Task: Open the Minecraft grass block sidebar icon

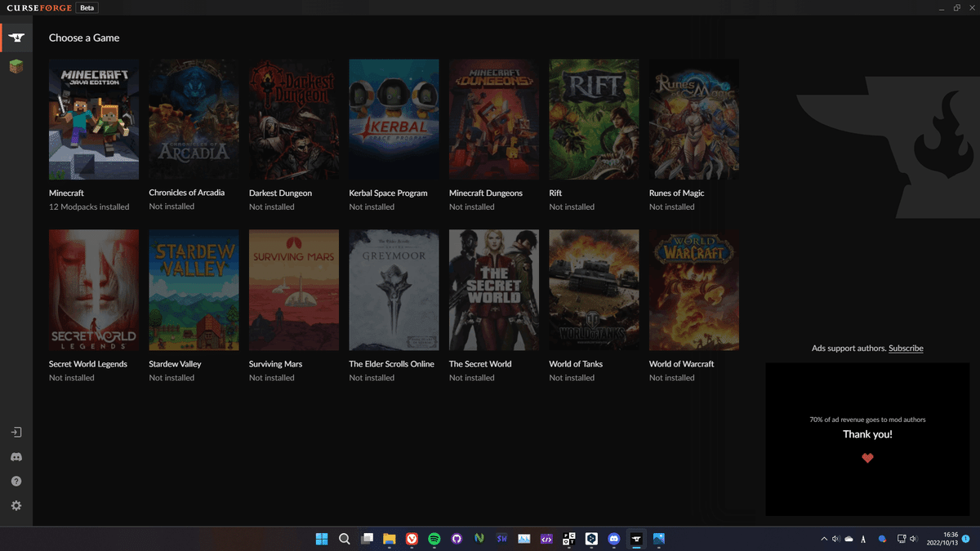Action: (x=16, y=66)
